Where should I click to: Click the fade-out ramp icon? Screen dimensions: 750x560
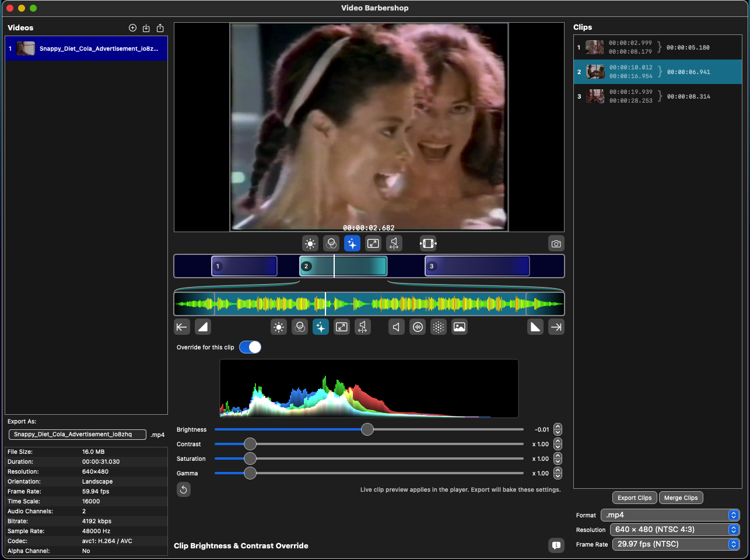coord(535,327)
